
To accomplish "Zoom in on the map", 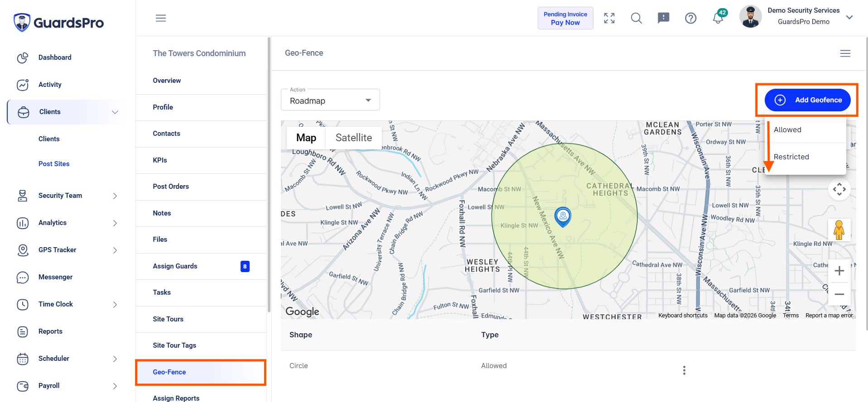I will tap(839, 271).
